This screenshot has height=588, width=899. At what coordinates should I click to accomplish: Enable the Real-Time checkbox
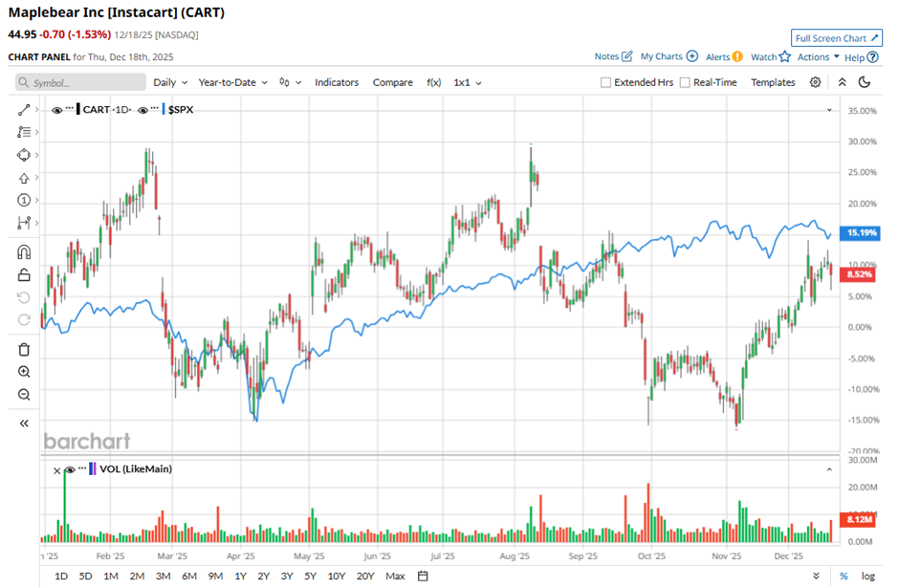685,82
